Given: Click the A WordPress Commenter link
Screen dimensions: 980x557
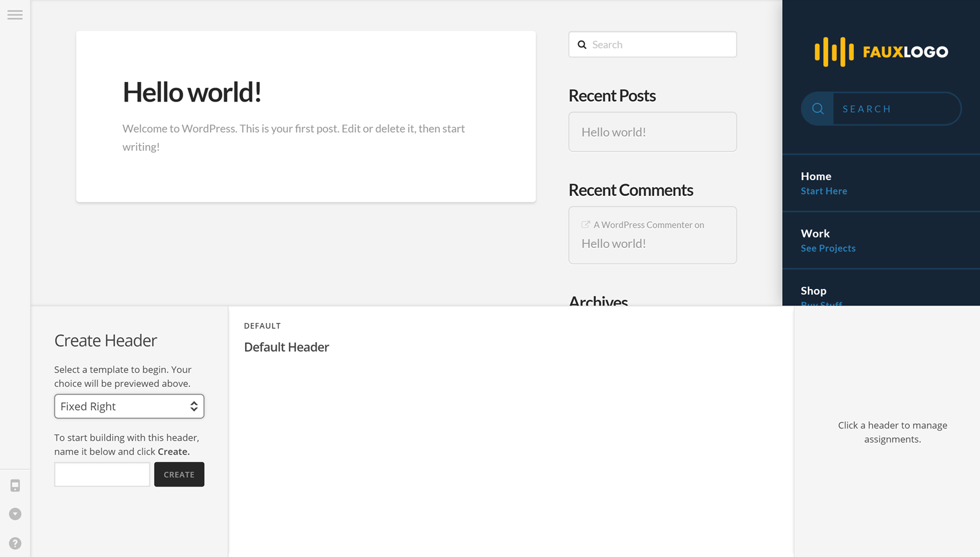Looking at the screenshot, I should tap(643, 225).
